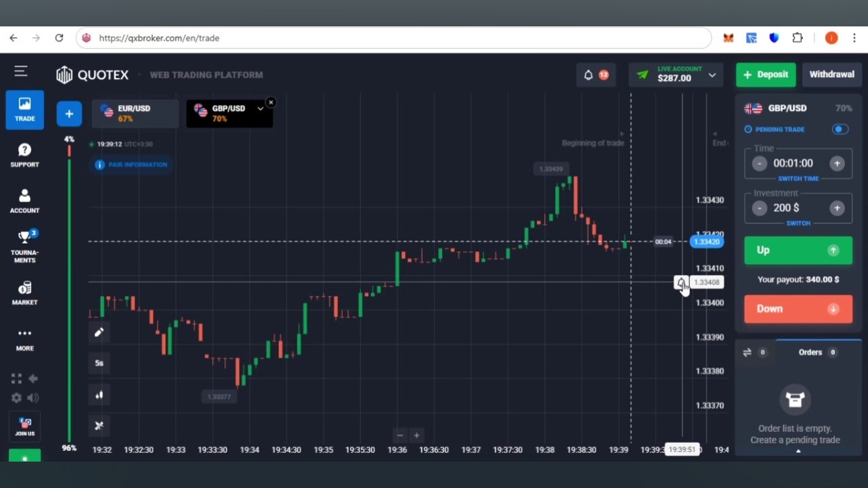868x488 pixels.
Task: Open the blue shield extension
Action: click(774, 38)
